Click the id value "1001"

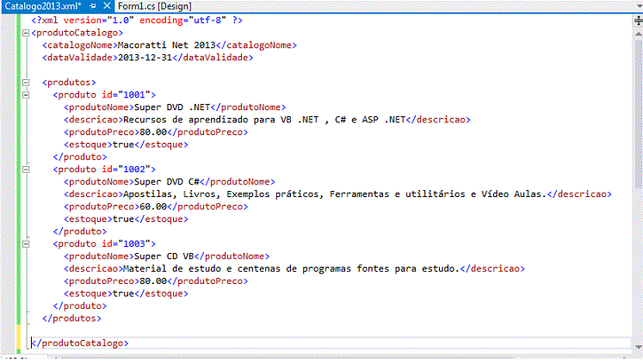[134, 95]
